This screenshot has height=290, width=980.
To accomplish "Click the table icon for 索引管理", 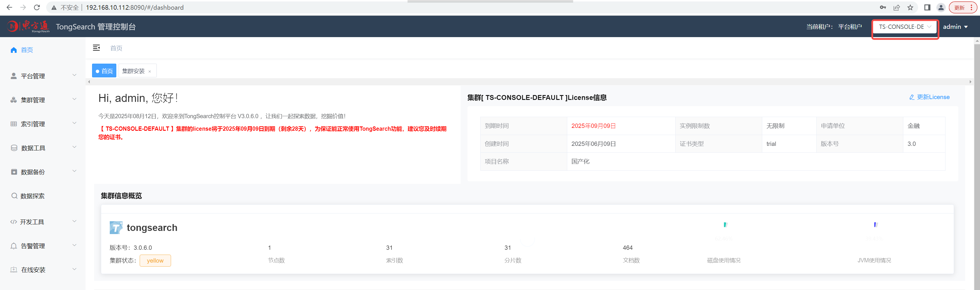I will pyautogui.click(x=14, y=124).
